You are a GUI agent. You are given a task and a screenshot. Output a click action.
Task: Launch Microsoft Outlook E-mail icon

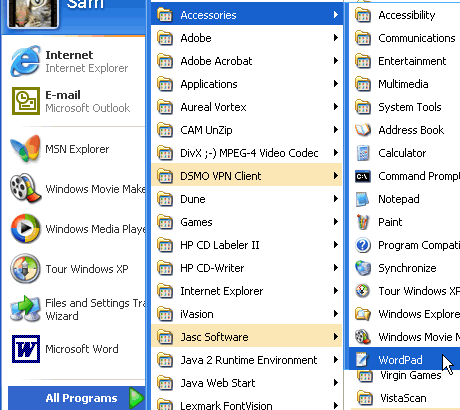(26, 101)
